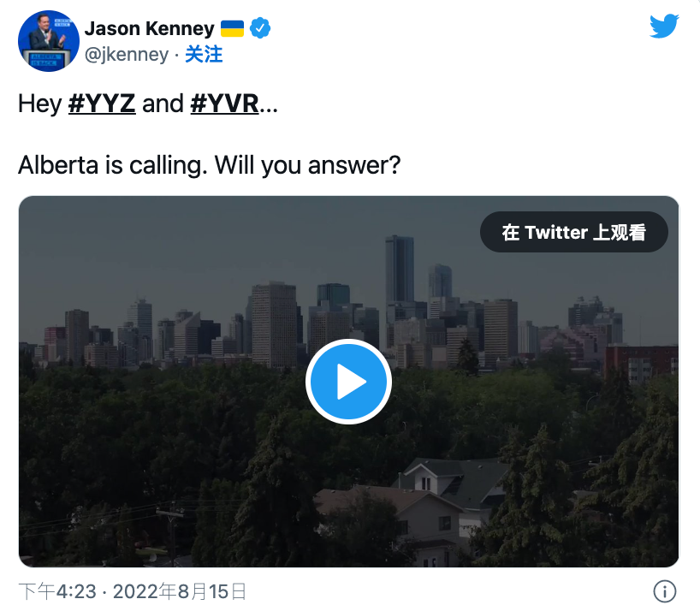The width and height of the screenshot is (700, 611).
Task: Click the tallest skyscraper in the video preview
Action: pos(400,269)
